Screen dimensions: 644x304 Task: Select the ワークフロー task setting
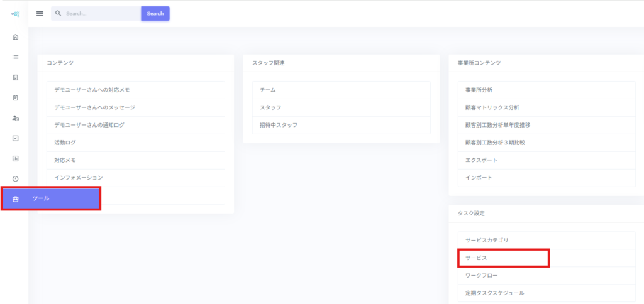[482, 276]
